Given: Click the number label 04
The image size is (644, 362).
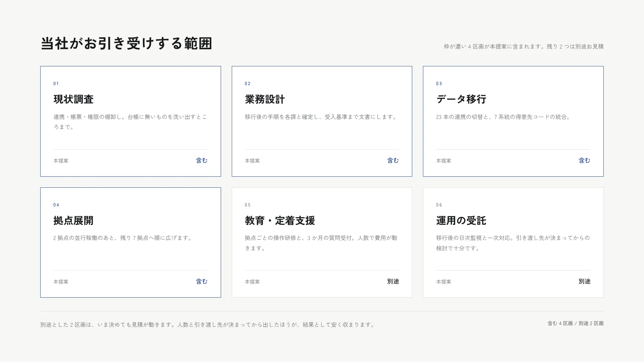Looking at the screenshot, I should (56, 205).
